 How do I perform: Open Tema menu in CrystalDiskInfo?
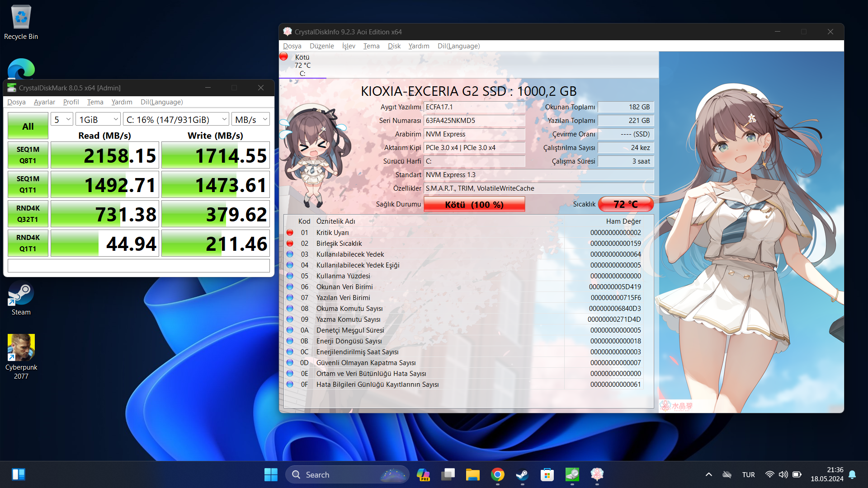(x=371, y=46)
